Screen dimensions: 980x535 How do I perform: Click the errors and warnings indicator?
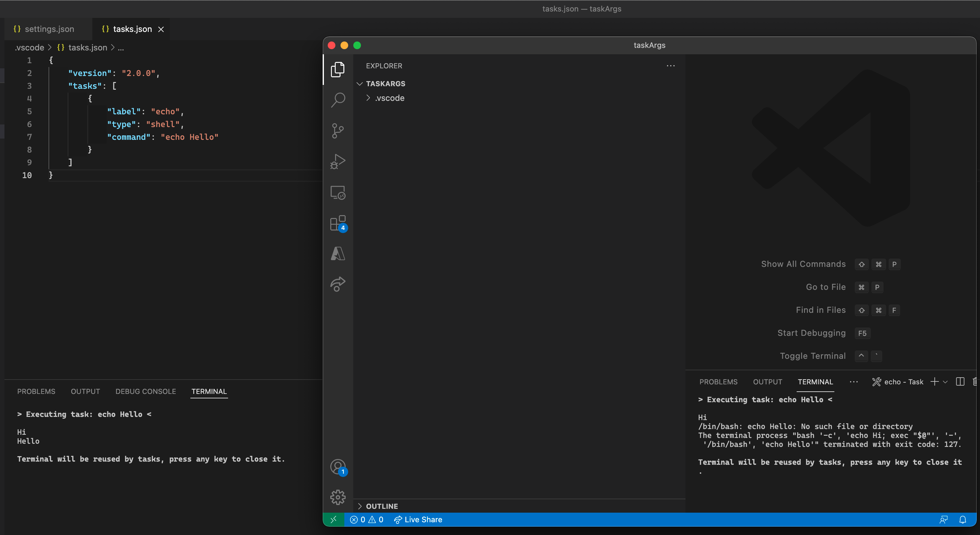[366, 519]
